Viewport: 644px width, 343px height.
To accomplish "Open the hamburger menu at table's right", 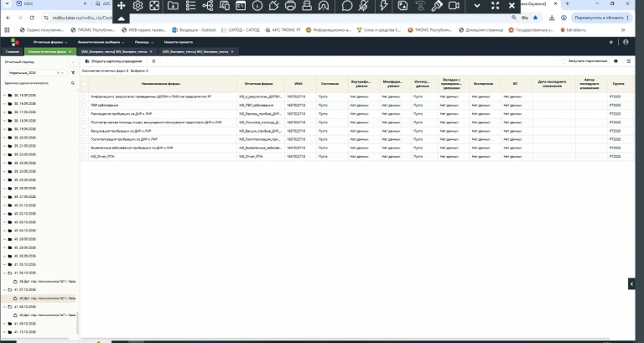I will click(x=629, y=61).
